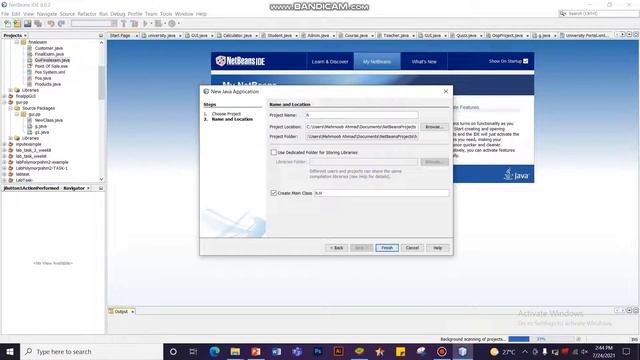Expand the finalppGUI project node
640x360 pixels.
click(4, 96)
